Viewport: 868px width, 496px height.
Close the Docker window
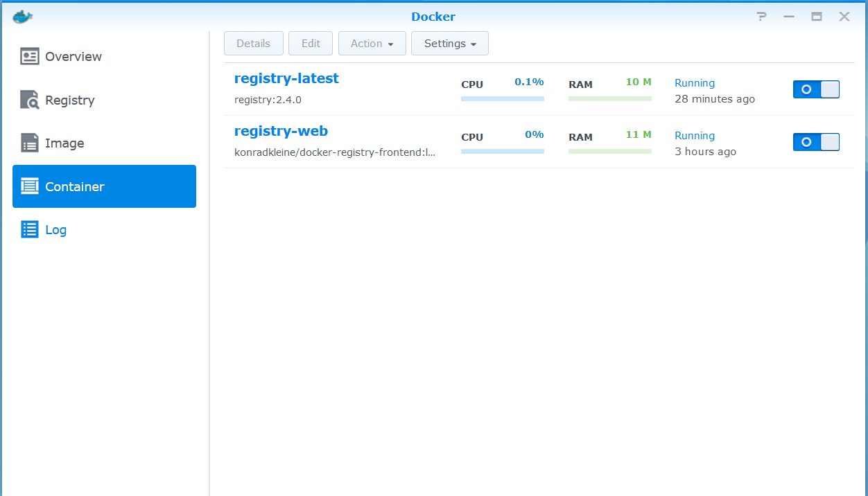[x=844, y=17]
